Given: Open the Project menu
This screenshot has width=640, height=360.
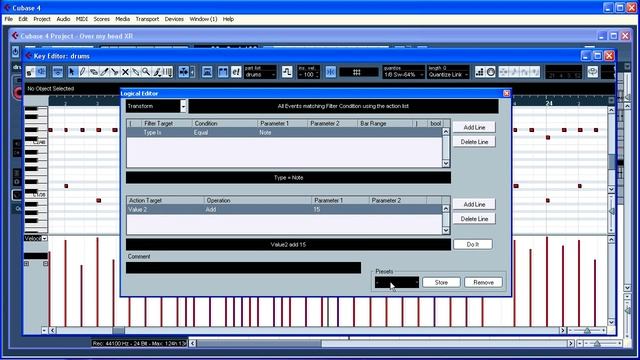Looking at the screenshot, I should (42, 19).
